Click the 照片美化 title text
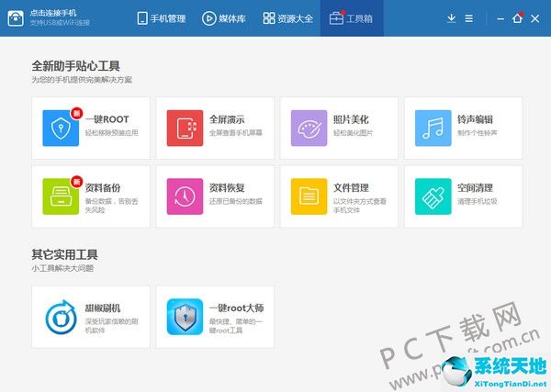The width and height of the screenshot is (551, 392). [351, 119]
